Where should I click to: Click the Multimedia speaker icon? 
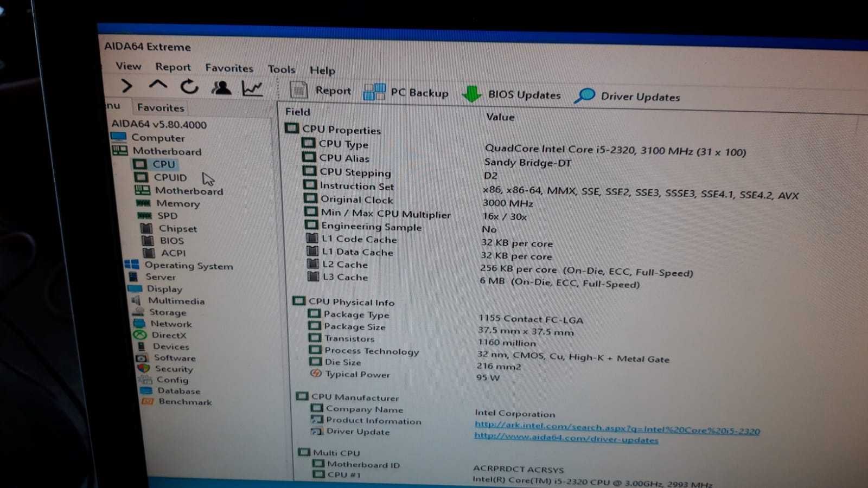pos(136,300)
